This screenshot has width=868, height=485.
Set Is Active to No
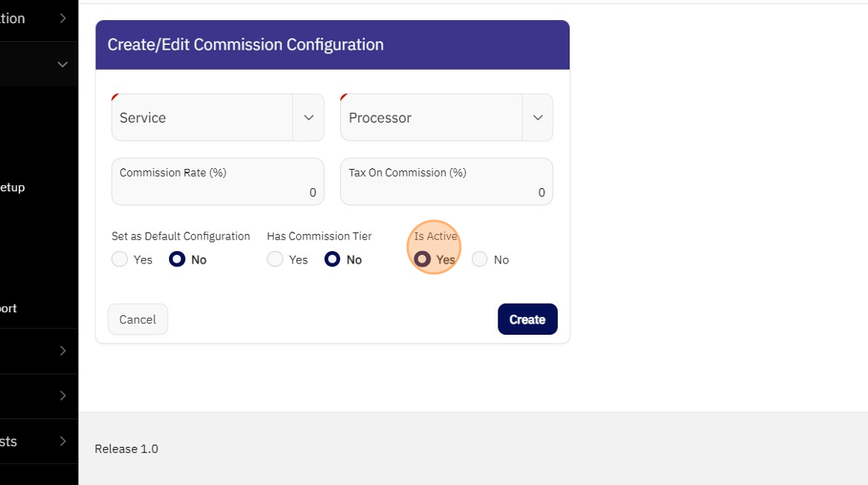[480, 260]
